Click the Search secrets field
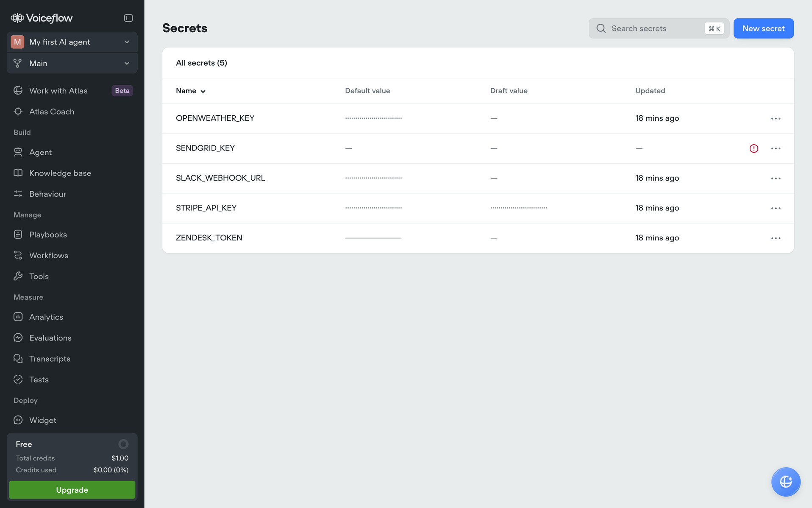The image size is (812, 508). [x=659, y=28]
